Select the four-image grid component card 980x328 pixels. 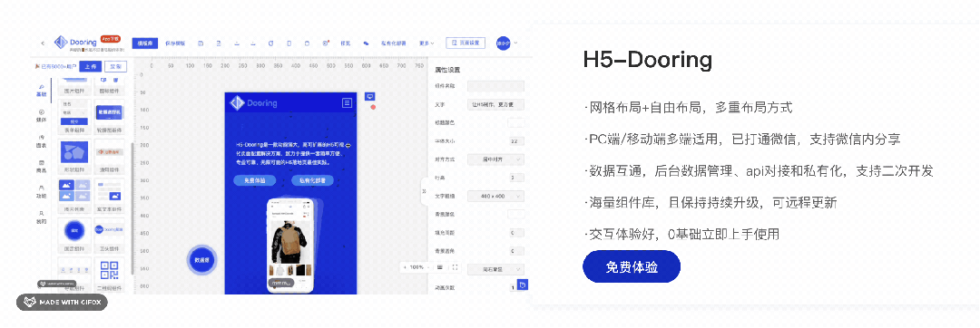74,196
